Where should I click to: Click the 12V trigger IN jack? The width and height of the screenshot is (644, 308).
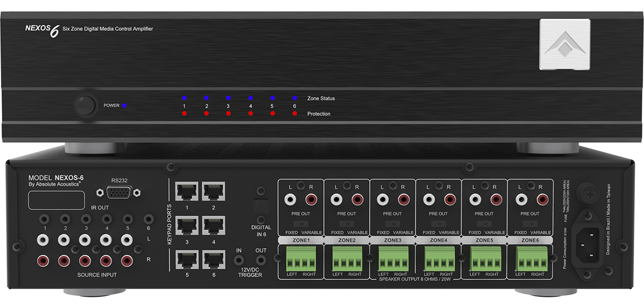[x=239, y=260]
